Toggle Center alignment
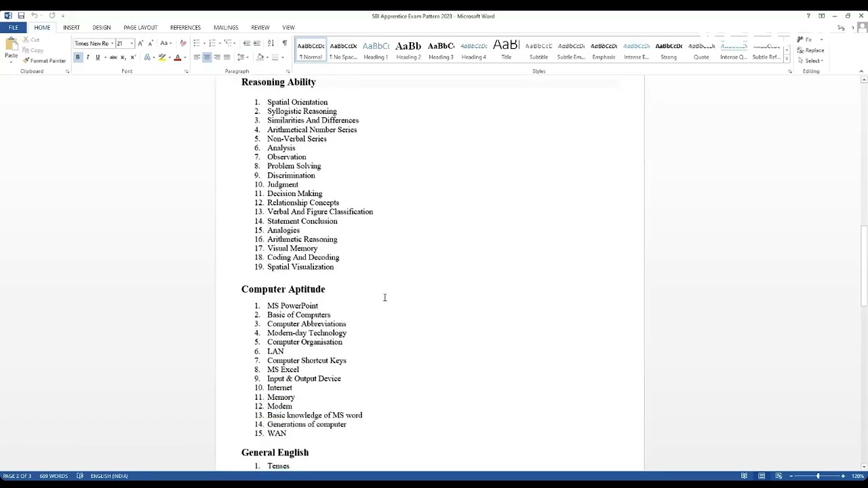The image size is (868, 488). 207,58
